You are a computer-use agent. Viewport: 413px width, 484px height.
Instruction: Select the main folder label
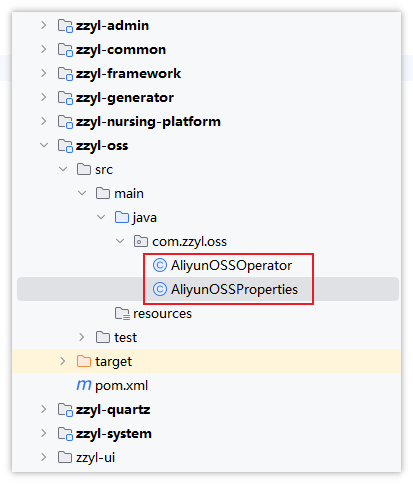tap(129, 194)
